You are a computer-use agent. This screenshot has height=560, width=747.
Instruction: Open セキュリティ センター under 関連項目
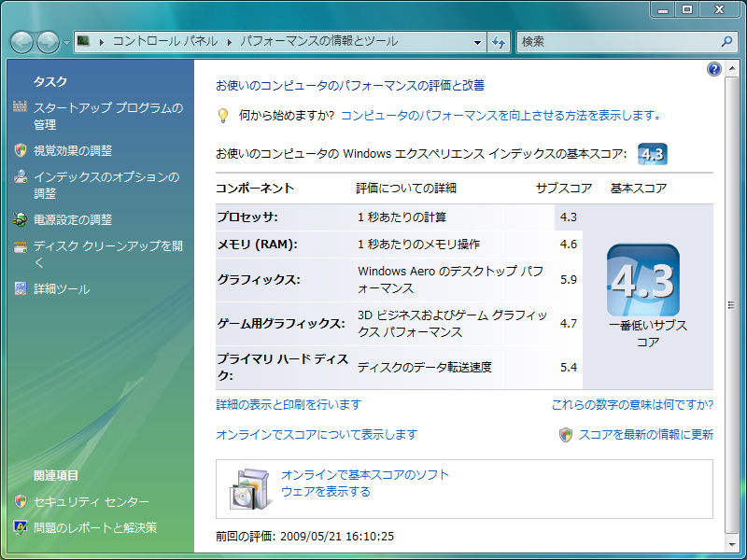click(x=91, y=502)
